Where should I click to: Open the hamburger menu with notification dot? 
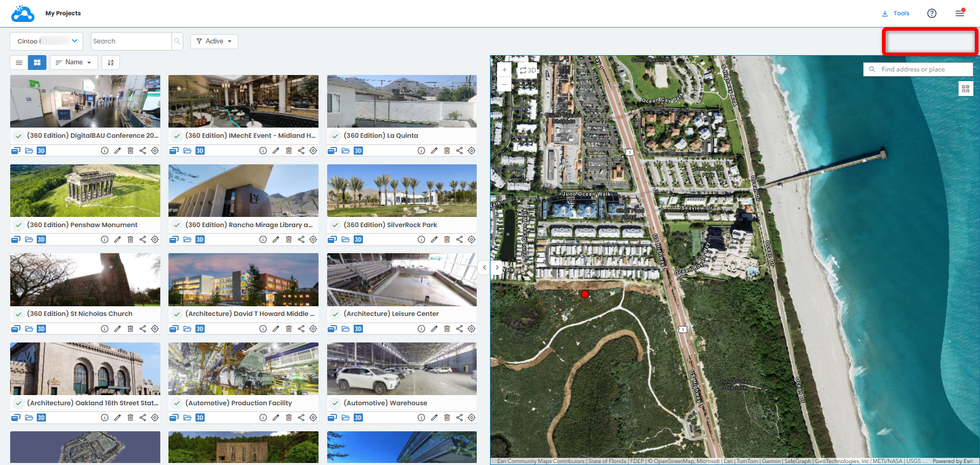960,13
